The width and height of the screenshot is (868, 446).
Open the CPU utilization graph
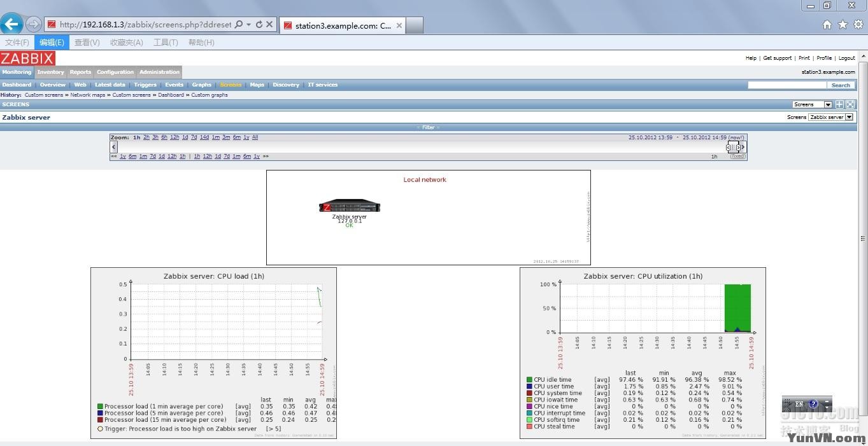[x=643, y=353]
